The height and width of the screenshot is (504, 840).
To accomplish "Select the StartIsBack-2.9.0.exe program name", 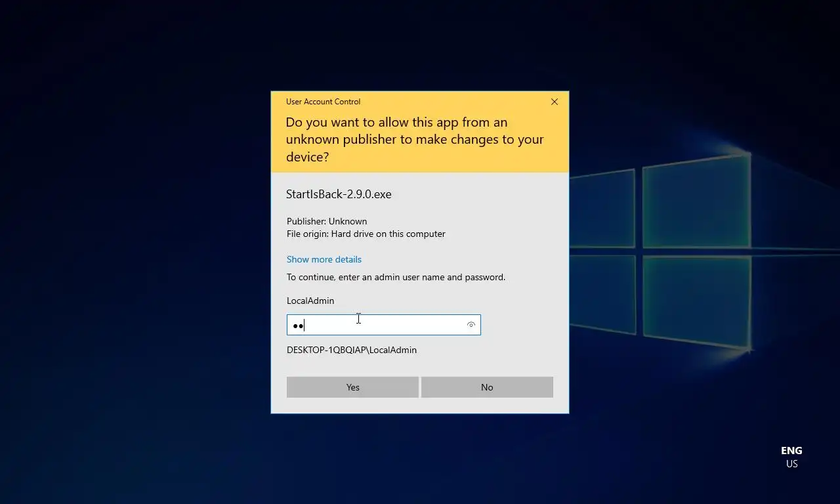I will (339, 194).
